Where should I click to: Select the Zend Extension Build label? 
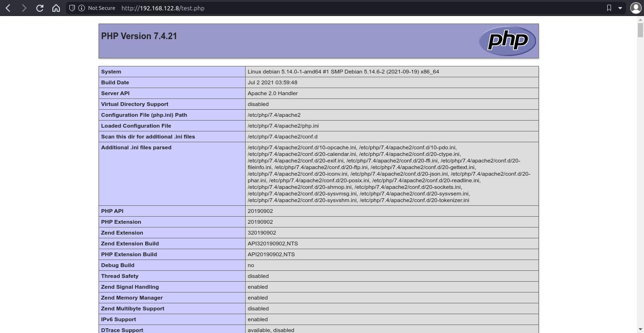point(130,244)
